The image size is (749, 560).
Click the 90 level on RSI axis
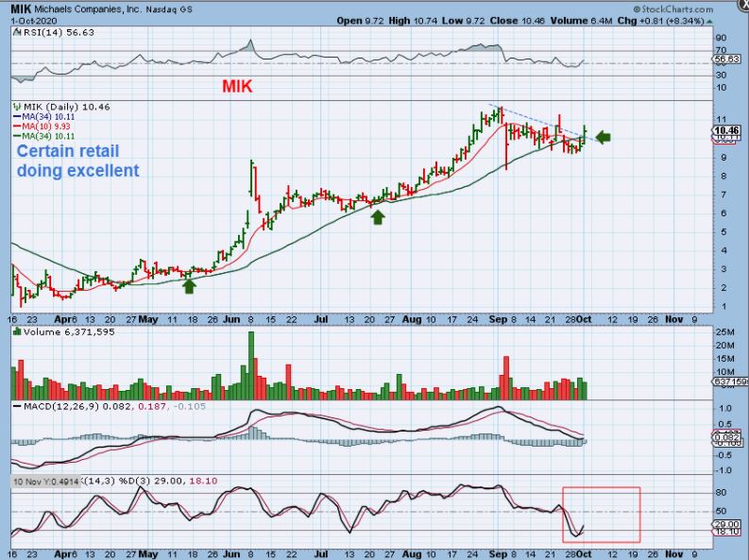[x=722, y=38]
